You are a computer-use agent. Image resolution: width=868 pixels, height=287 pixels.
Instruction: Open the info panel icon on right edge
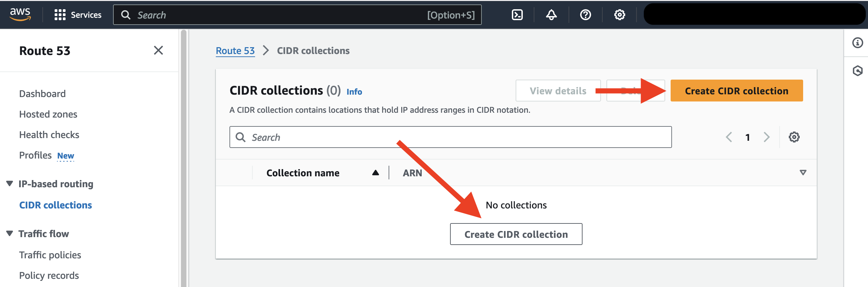tap(857, 43)
